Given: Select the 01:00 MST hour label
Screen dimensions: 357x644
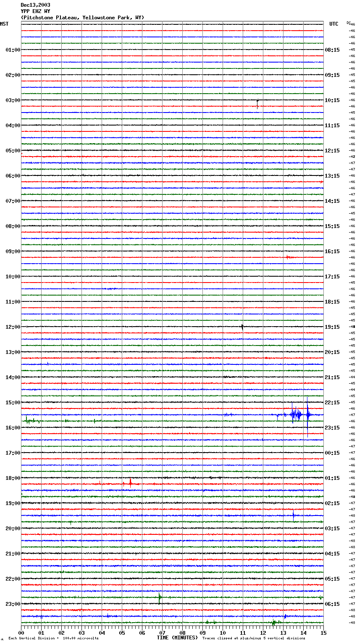Looking at the screenshot, I should point(13,50).
